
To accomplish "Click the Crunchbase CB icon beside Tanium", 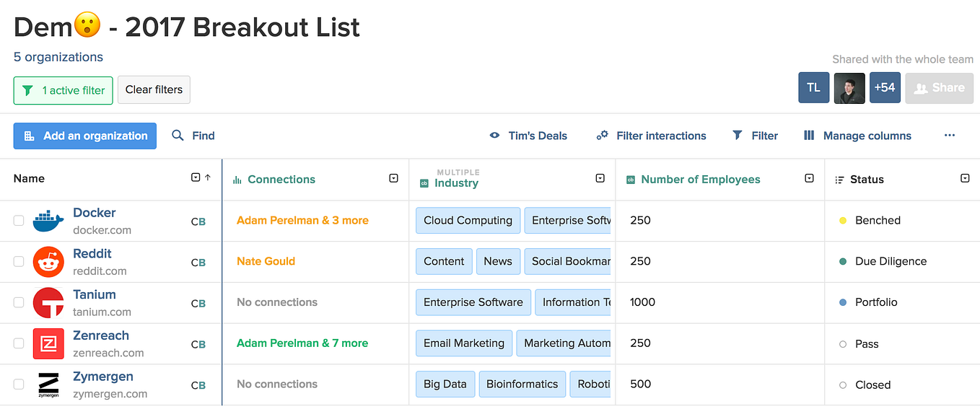I will (198, 304).
